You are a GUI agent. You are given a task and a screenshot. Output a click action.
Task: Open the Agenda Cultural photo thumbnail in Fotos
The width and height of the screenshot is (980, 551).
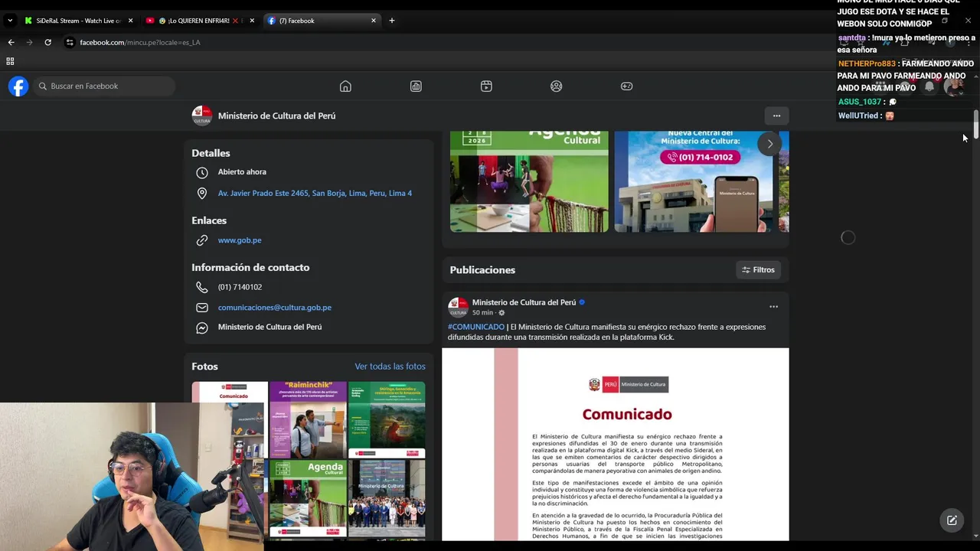[x=308, y=497]
